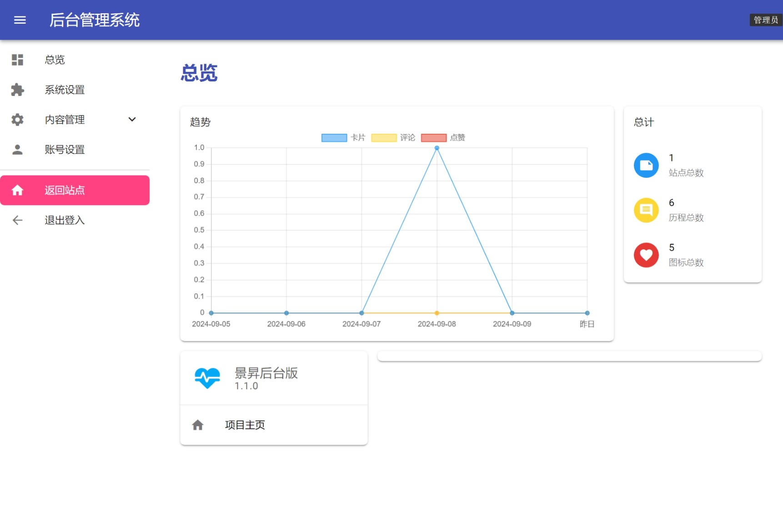Open 项目主页 link
Viewport: 783px width, 532px height.
point(245,425)
